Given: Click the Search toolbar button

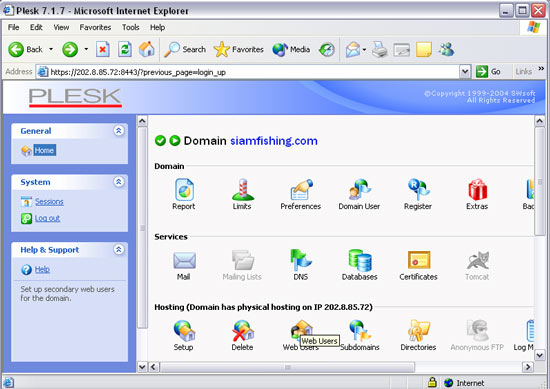Looking at the screenshot, I should 185,49.
